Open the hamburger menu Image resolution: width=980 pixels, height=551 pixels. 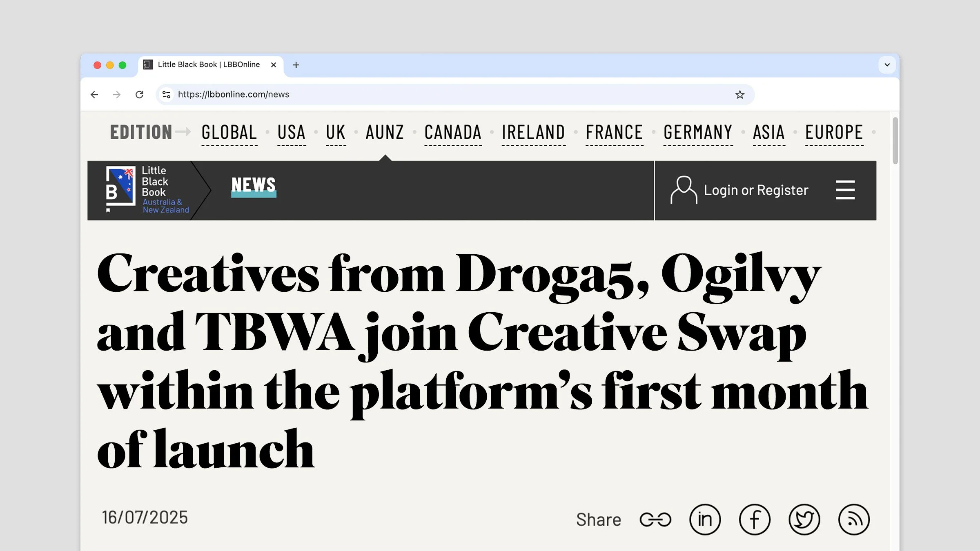click(x=845, y=190)
